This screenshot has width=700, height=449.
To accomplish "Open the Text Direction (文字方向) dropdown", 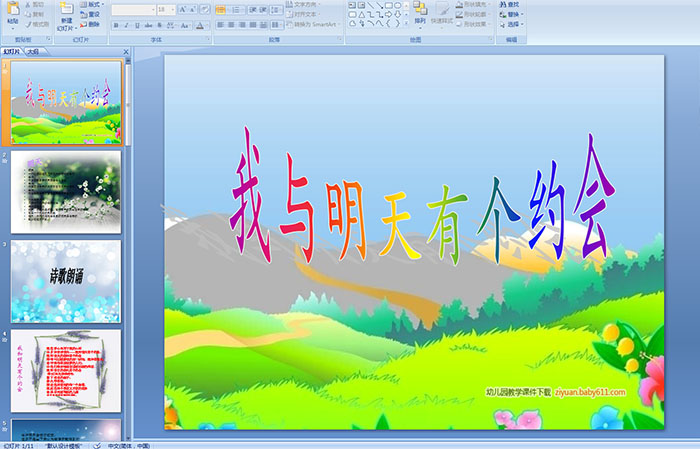I will pyautogui.click(x=303, y=4).
